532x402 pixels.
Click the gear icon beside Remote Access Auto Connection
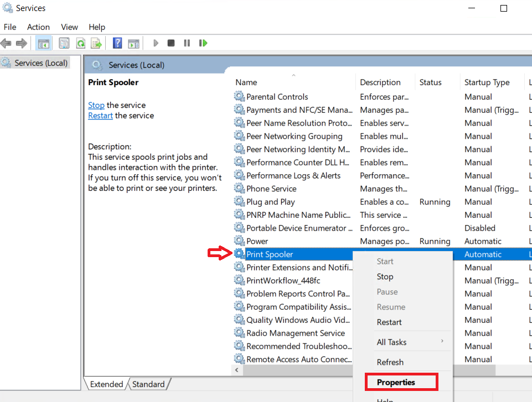pyautogui.click(x=240, y=359)
